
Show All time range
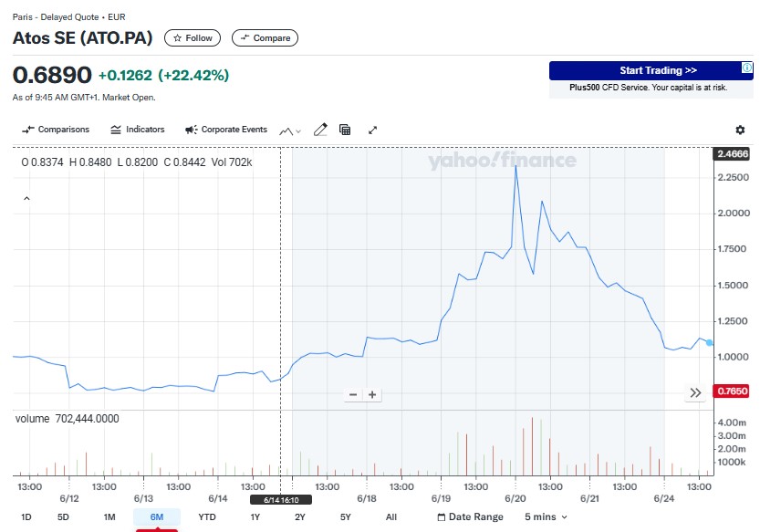point(391,517)
